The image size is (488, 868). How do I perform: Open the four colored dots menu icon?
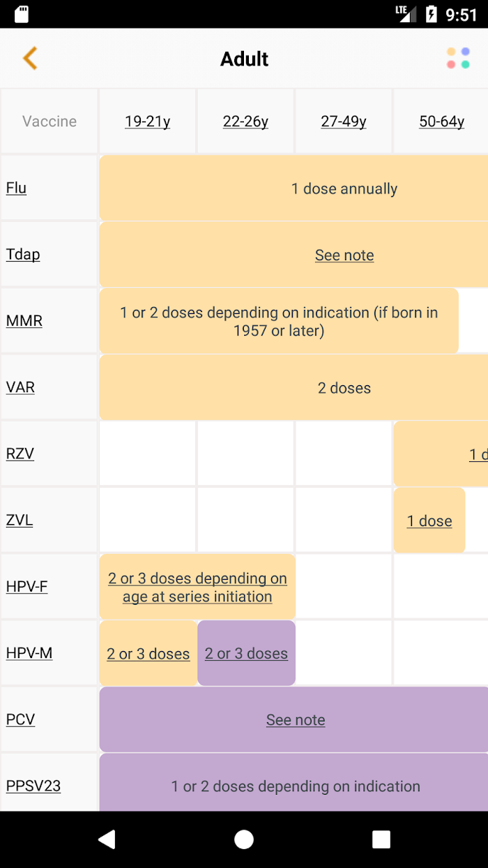[458, 59]
